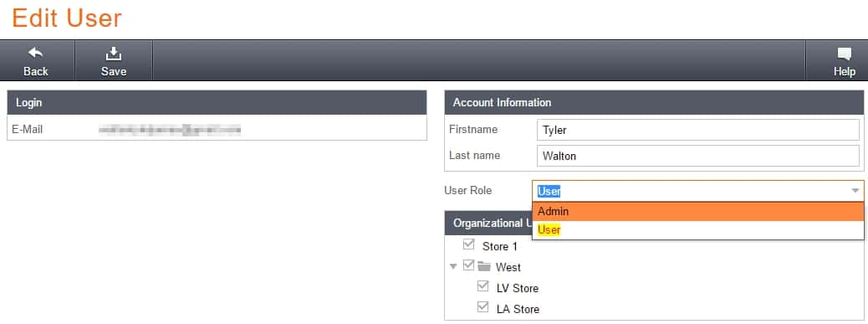Screen dimensions: 868x324
Task: Click the Save button label
Action: (114, 71)
